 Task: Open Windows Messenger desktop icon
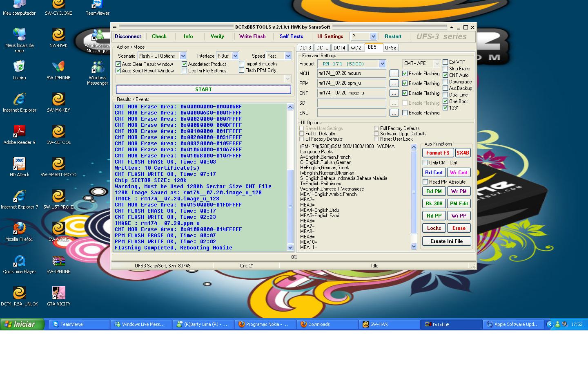pyautogui.click(x=97, y=72)
